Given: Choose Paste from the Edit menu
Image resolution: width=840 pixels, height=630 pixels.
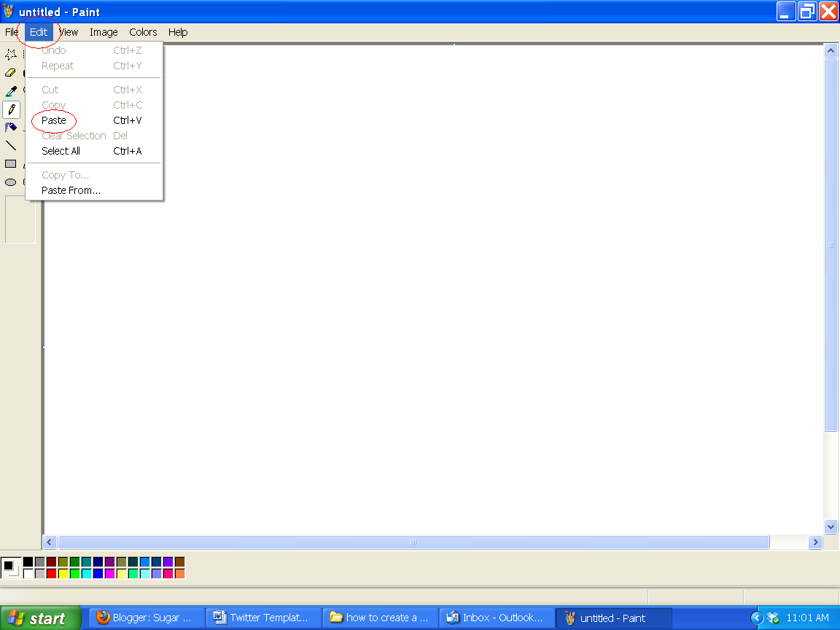Looking at the screenshot, I should [54, 120].
